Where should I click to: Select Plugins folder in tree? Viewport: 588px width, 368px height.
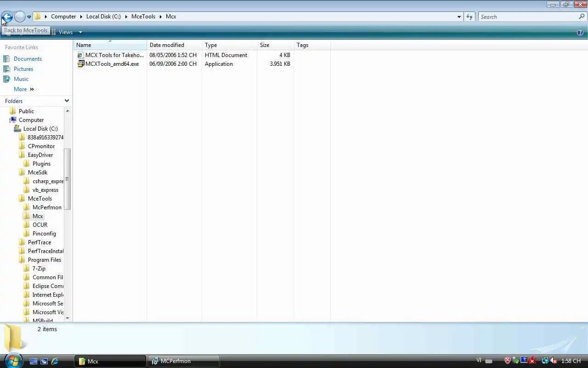41,164
